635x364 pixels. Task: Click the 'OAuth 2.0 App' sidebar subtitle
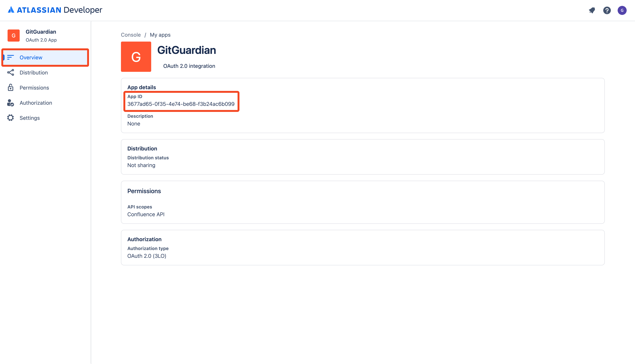tap(41, 40)
